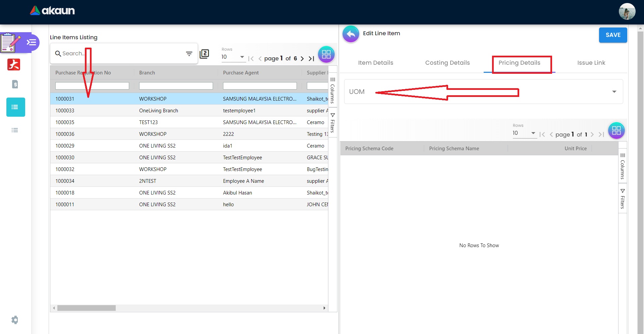Toggle Columns panel in pricing grid
Screen dimensions: 644x334
(x=623, y=166)
